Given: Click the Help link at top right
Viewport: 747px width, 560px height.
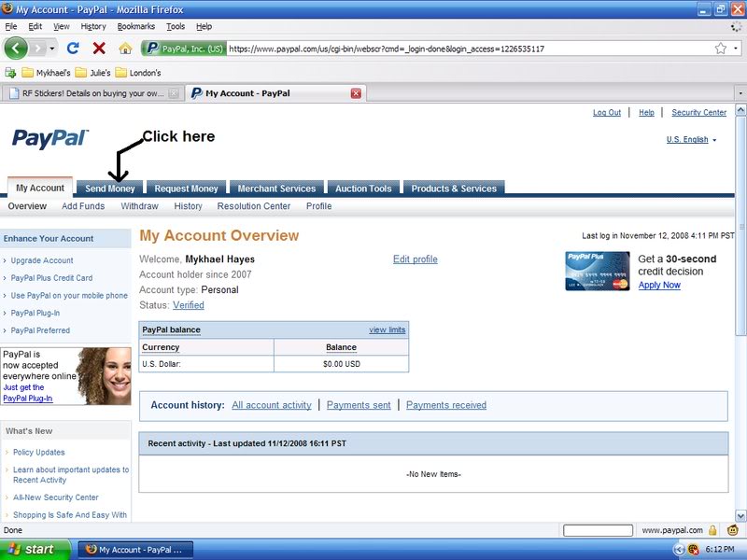Looking at the screenshot, I should 646,113.
